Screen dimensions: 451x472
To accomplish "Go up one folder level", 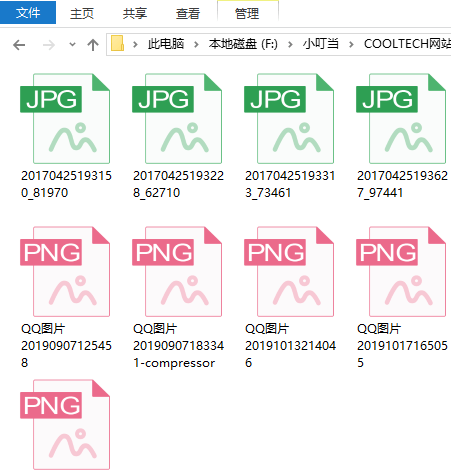I will click(x=93, y=45).
